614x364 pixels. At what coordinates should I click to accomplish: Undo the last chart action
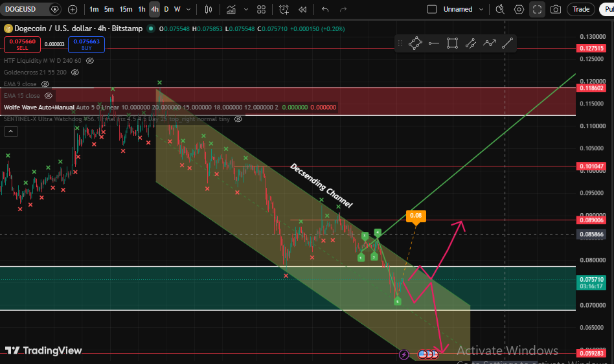coord(325,10)
